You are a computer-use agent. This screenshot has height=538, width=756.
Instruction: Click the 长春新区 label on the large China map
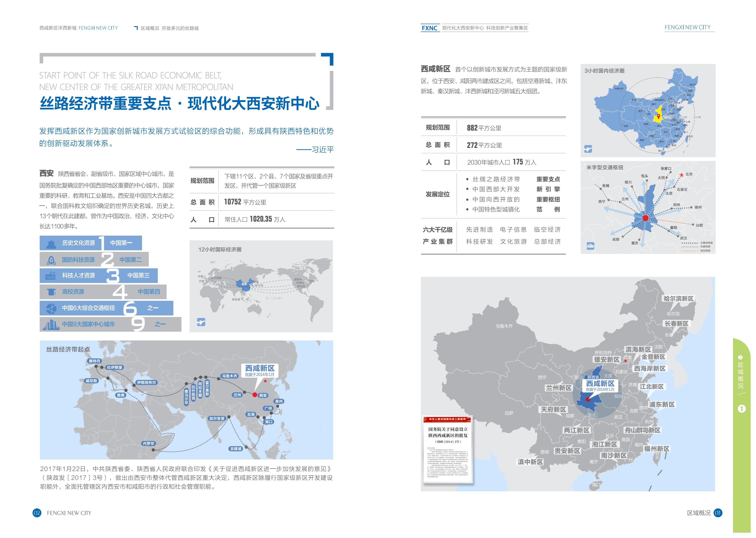pyautogui.click(x=676, y=324)
